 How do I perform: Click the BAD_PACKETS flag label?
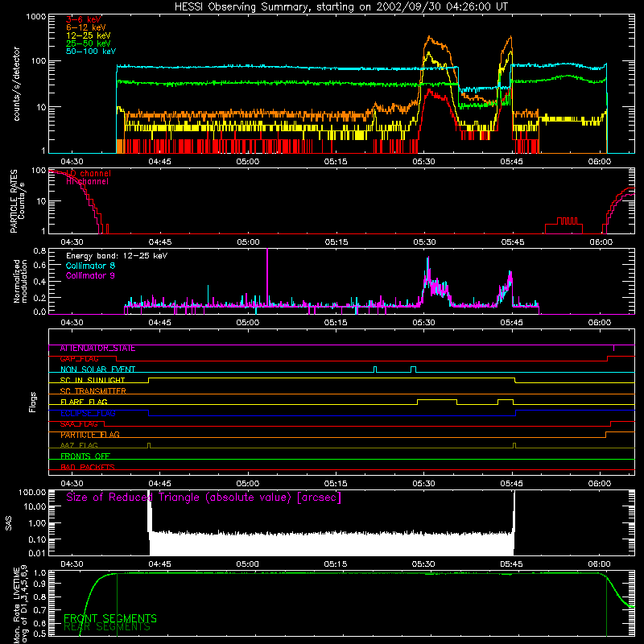(x=88, y=467)
